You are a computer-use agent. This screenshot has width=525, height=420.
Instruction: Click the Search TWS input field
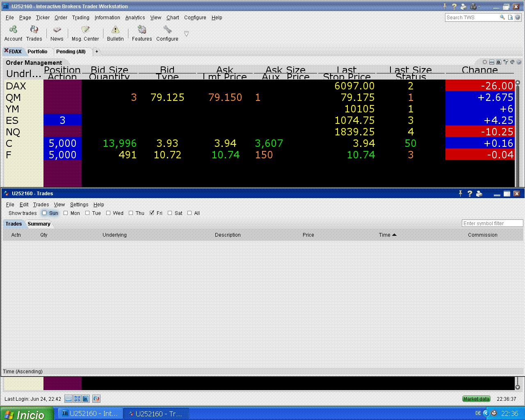click(472, 17)
